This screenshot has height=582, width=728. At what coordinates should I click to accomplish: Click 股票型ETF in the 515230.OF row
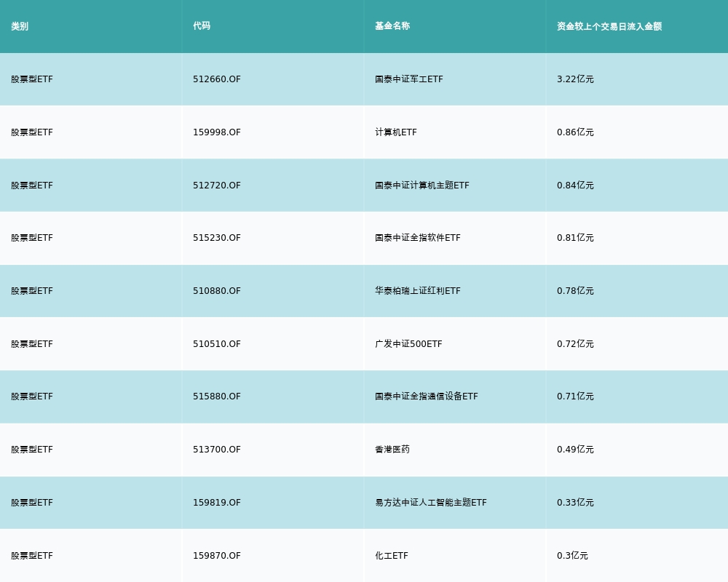tap(32, 238)
